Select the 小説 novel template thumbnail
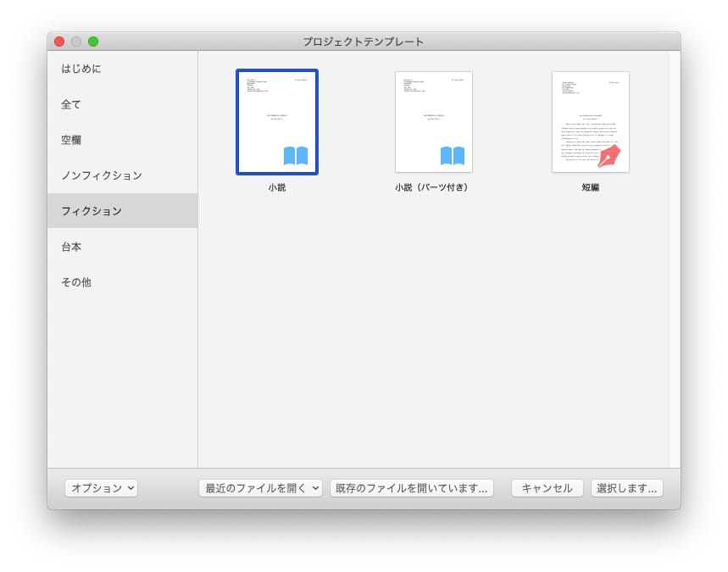Viewport: 728px width, 572px height. coord(277,122)
